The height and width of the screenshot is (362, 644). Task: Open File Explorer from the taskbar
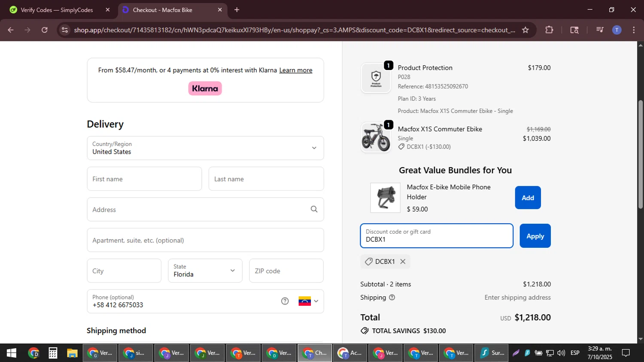click(x=72, y=353)
